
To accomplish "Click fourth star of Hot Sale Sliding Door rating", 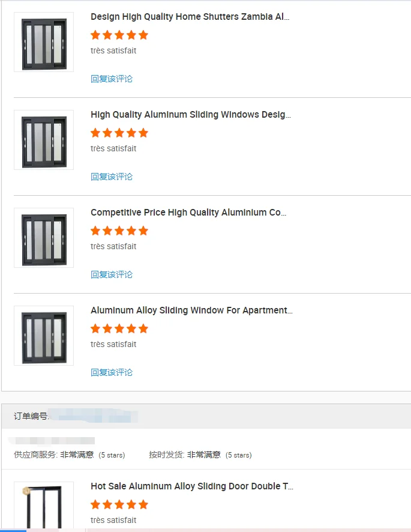I will (131, 504).
